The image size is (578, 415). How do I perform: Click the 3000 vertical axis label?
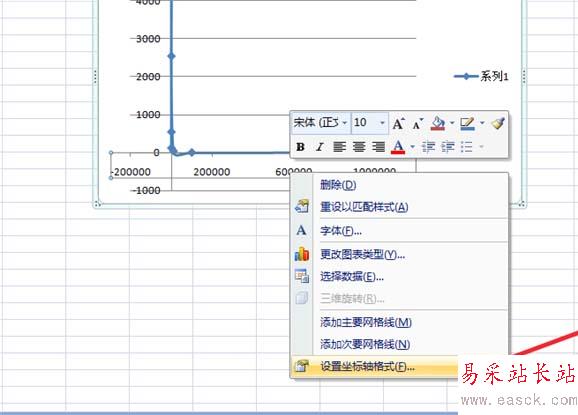coord(148,39)
